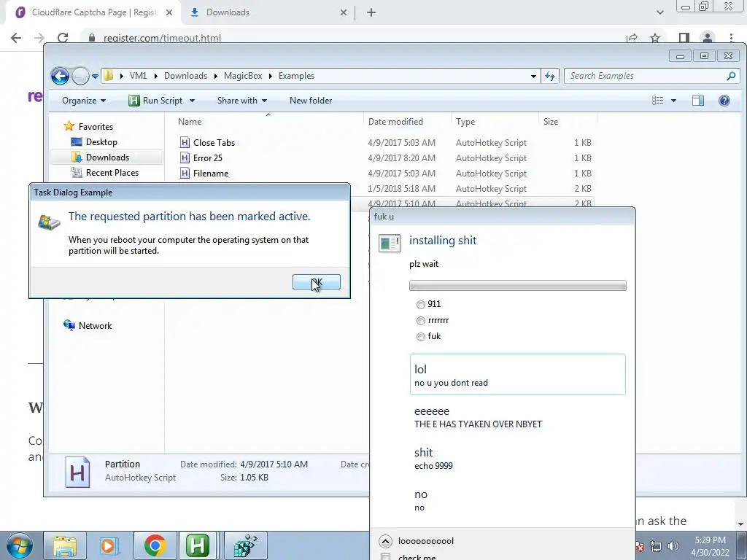The height and width of the screenshot is (560, 747).
Task: Click the Filename file icon
Action: (x=185, y=174)
